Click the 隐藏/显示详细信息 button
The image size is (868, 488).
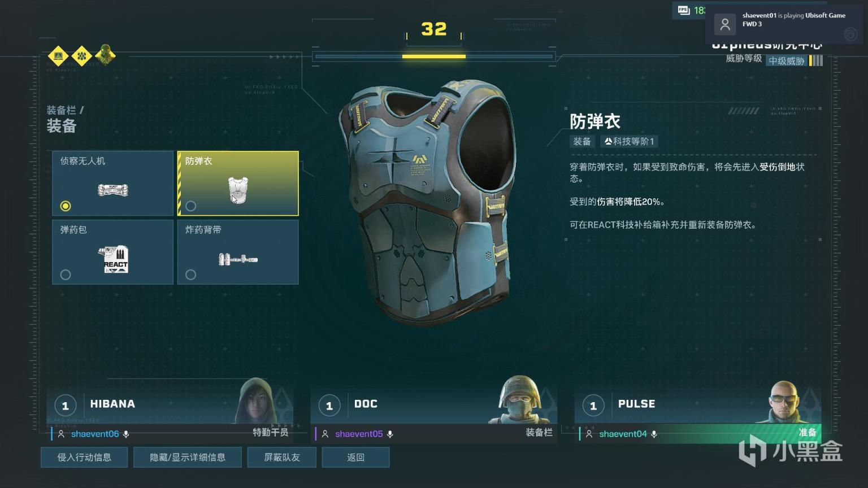(188, 457)
